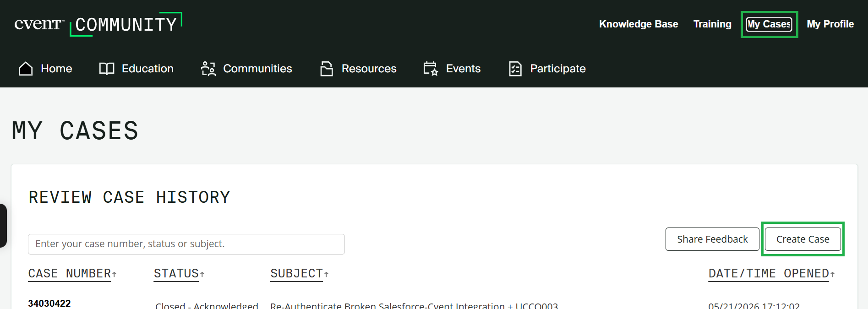
Task: Click the DATE/TIME OPENED column header
Action: click(769, 274)
